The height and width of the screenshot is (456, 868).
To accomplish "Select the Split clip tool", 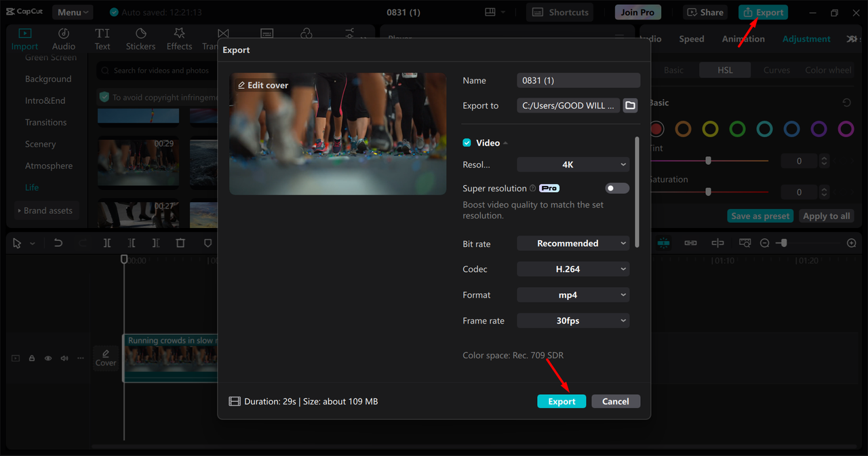I will [107, 243].
